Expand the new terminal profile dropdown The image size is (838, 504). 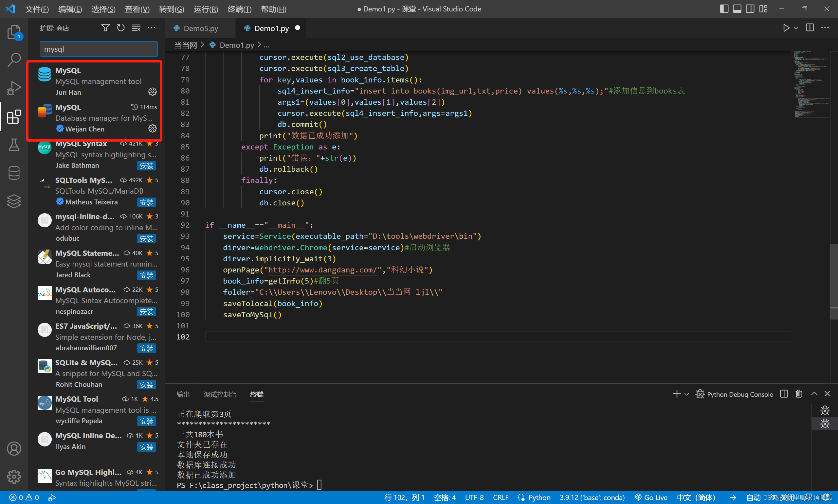[686, 394]
